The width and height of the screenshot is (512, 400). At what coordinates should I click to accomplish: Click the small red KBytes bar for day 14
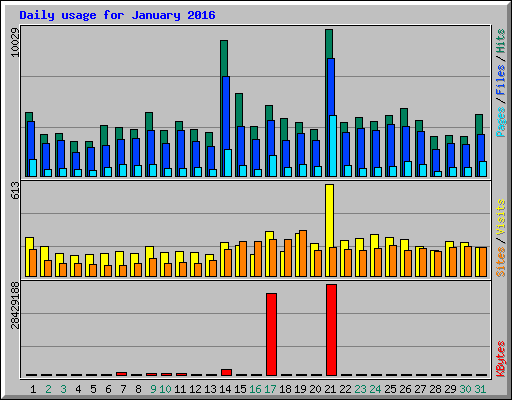click(x=226, y=372)
